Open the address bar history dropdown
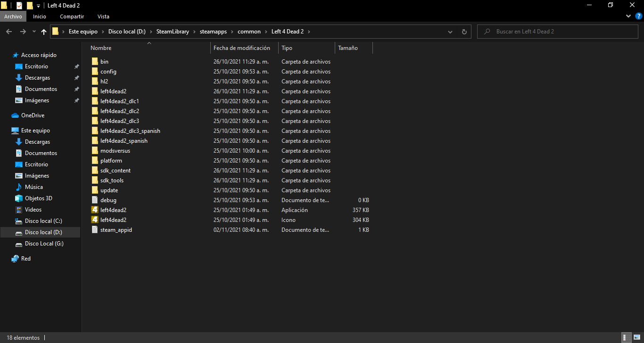The height and width of the screenshot is (343, 644). coord(450,32)
